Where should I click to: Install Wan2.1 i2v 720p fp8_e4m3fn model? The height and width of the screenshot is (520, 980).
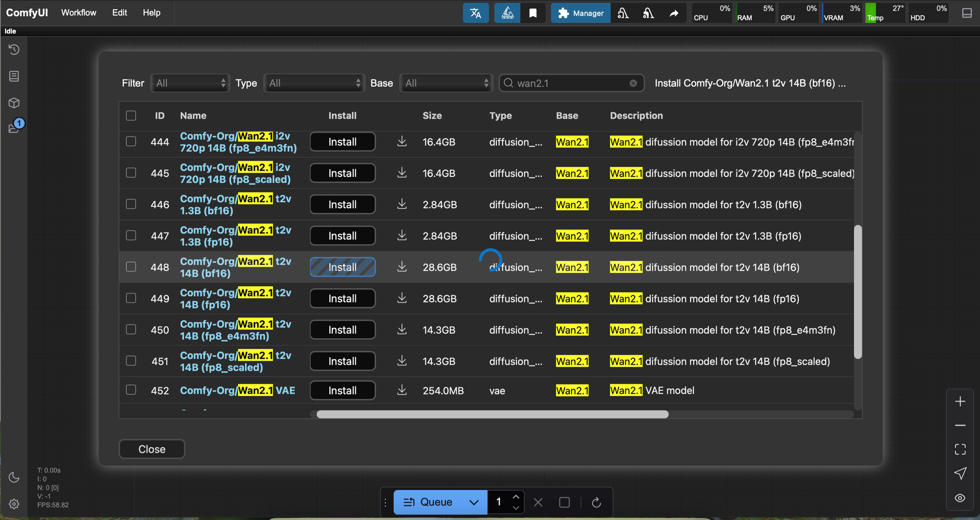pos(343,142)
